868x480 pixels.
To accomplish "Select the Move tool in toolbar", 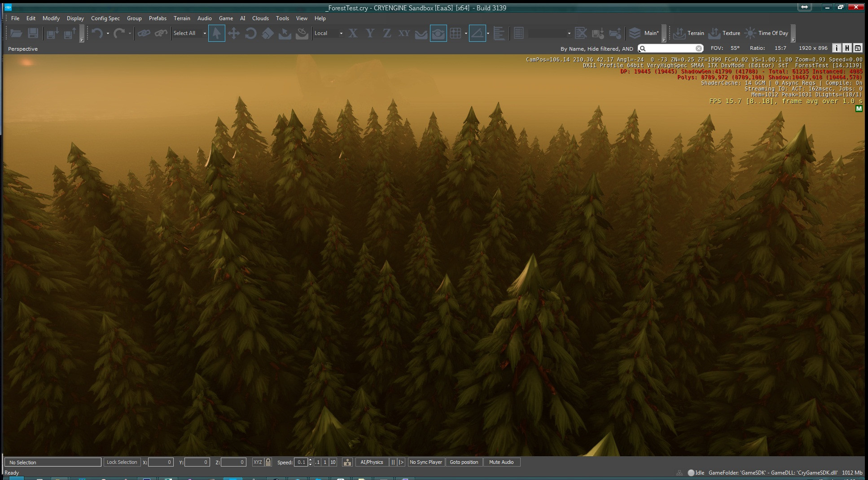I will 234,33.
